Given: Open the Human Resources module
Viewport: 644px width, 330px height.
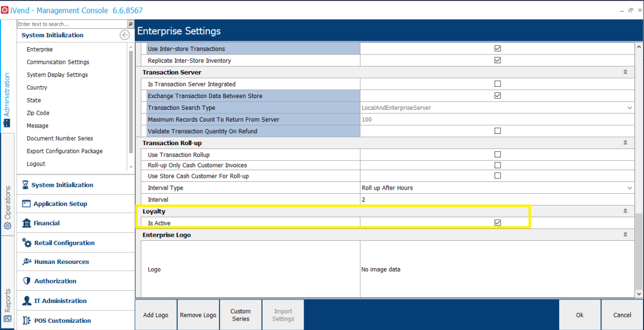Looking at the screenshot, I should tap(76, 262).
